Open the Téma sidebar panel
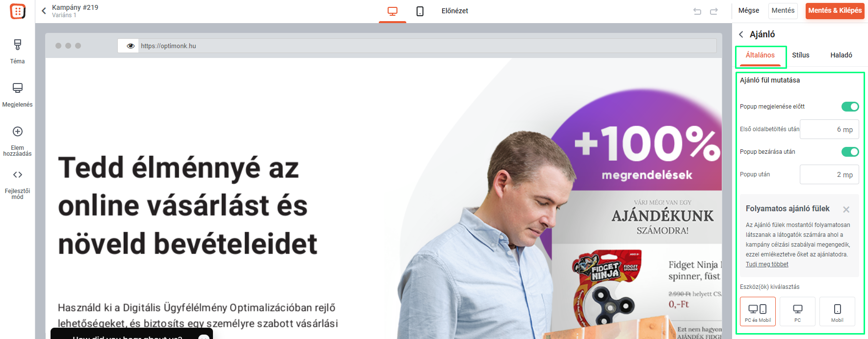This screenshot has height=339, width=868. click(x=17, y=51)
